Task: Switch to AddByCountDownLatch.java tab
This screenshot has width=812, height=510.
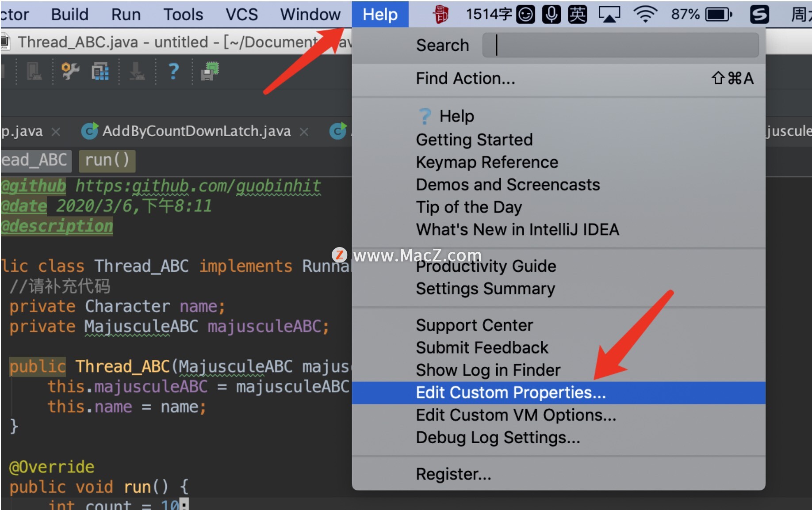Action: (196, 131)
